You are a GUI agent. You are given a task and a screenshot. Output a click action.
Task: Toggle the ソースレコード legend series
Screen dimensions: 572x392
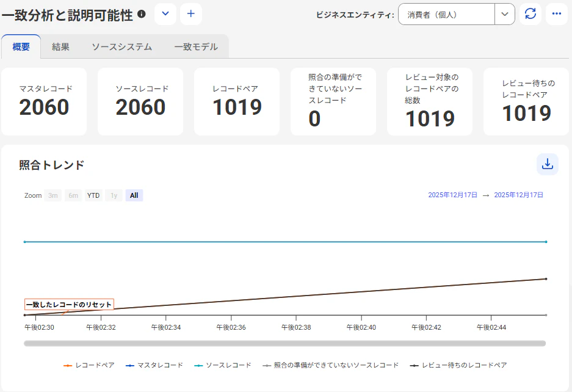(223, 365)
